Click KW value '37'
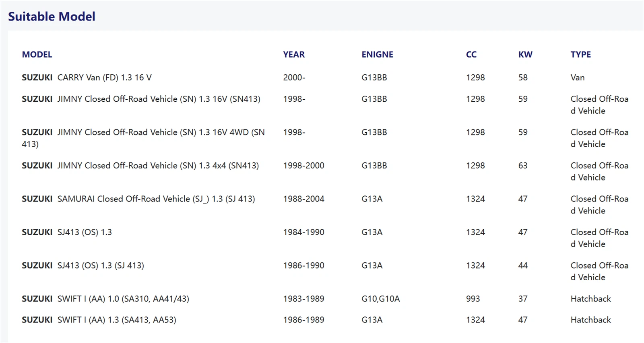Image resolution: width=644 pixels, height=343 pixels. click(523, 299)
